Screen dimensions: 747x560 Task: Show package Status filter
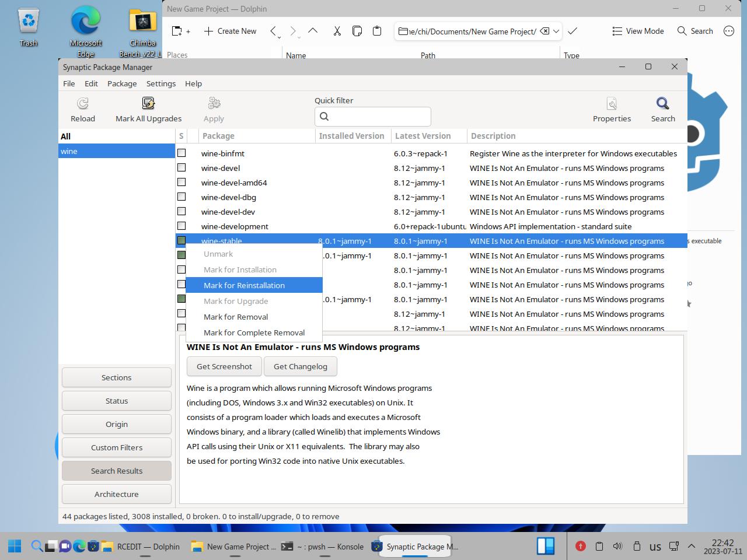click(x=117, y=401)
